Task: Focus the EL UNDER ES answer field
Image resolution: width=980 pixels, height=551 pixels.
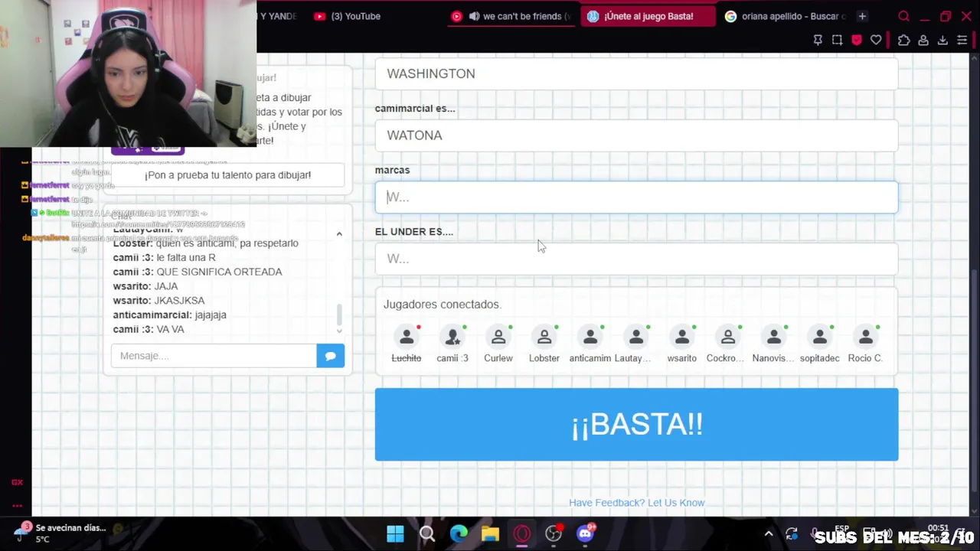Action: 636,259
